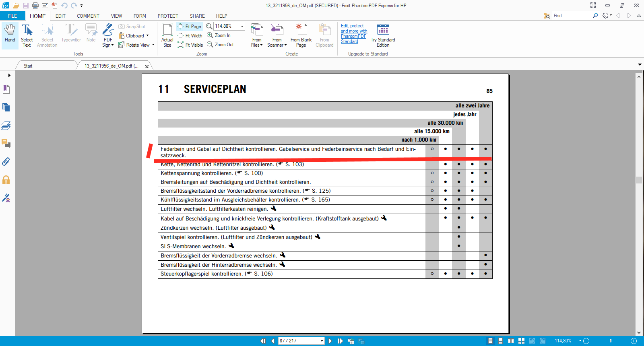The height and width of the screenshot is (346, 644).
Task: Click the zoom slider in status bar
Action: [610, 341]
